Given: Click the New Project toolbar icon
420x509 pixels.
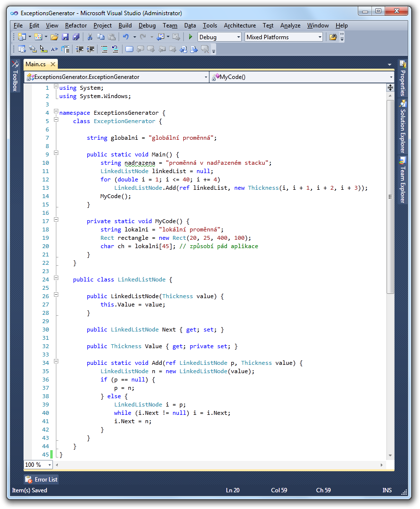Looking at the screenshot, I should coord(22,37).
